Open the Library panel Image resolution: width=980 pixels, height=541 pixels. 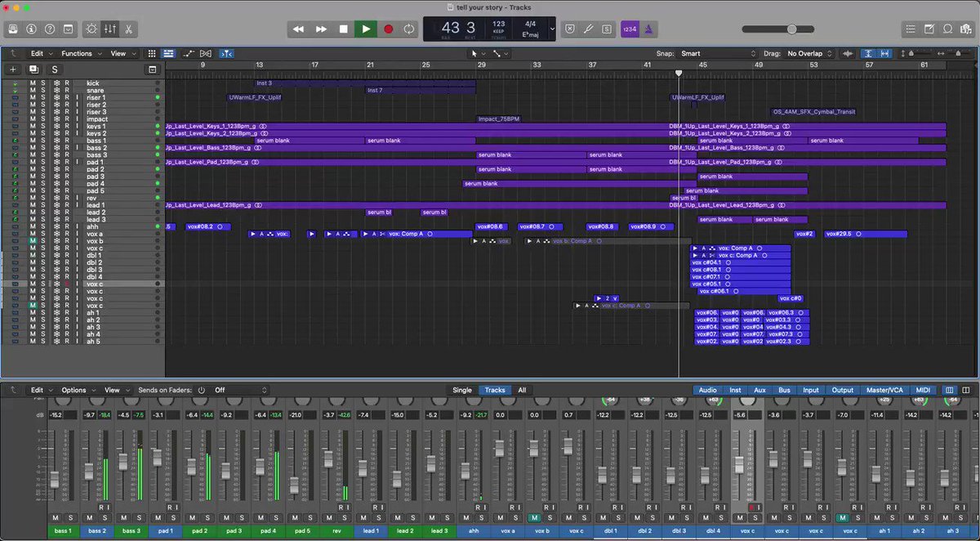(x=13, y=29)
